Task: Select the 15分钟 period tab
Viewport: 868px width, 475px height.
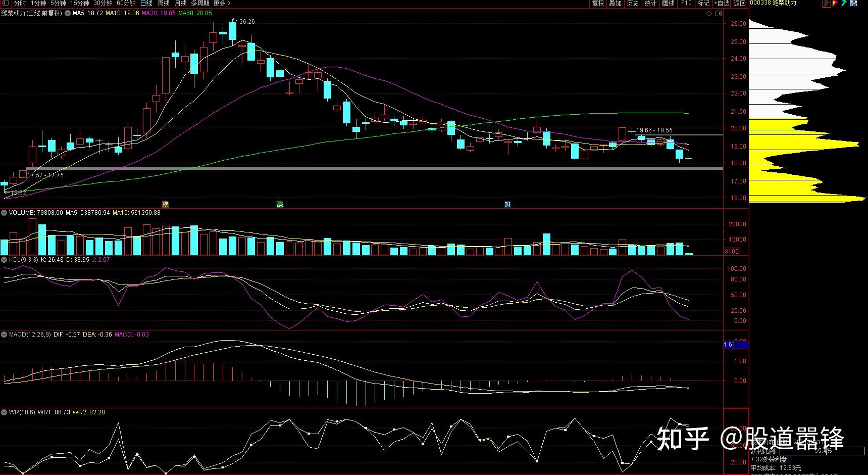Action: click(80, 3)
